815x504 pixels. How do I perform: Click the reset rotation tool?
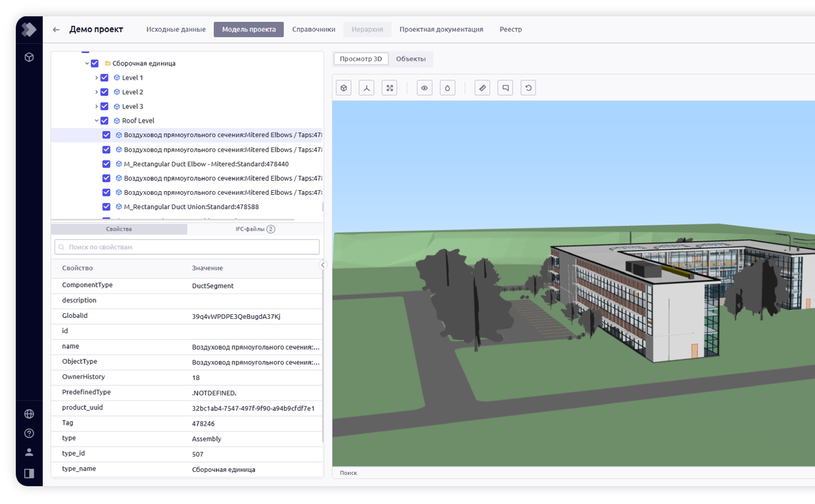click(x=528, y=88)
